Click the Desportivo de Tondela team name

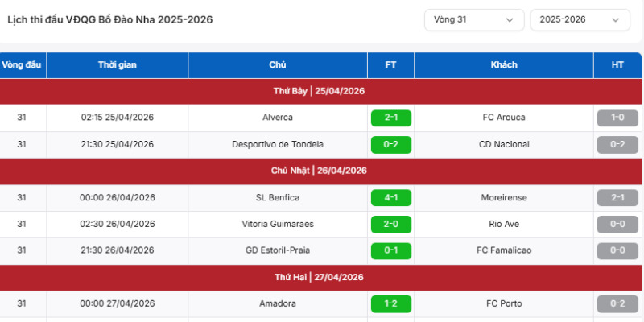click(x=278, y=145)
